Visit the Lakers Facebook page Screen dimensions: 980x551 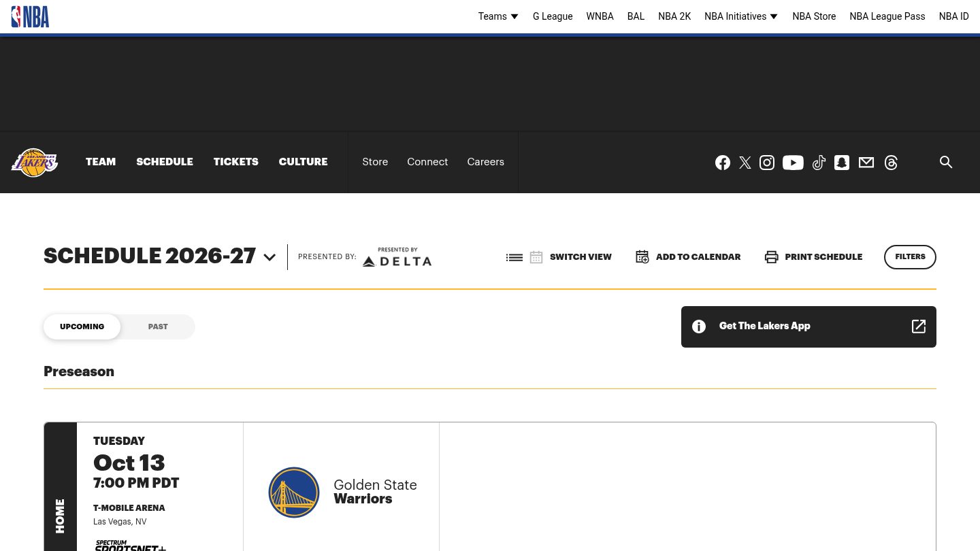[x=723, y=163]
